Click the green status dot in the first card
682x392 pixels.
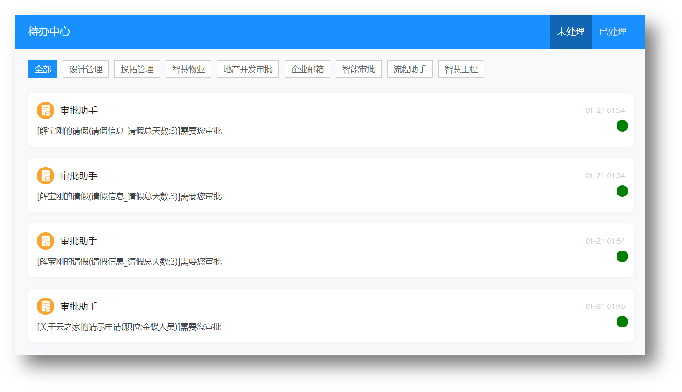coord(622,126)
